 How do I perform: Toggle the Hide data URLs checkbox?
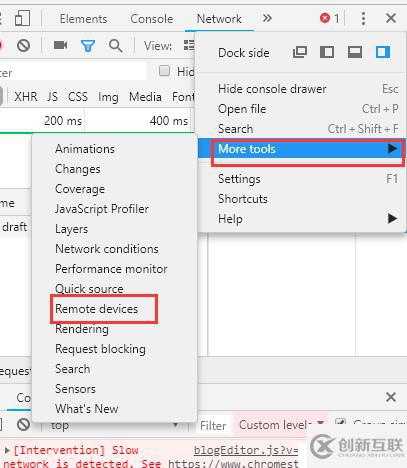[164, 71]
